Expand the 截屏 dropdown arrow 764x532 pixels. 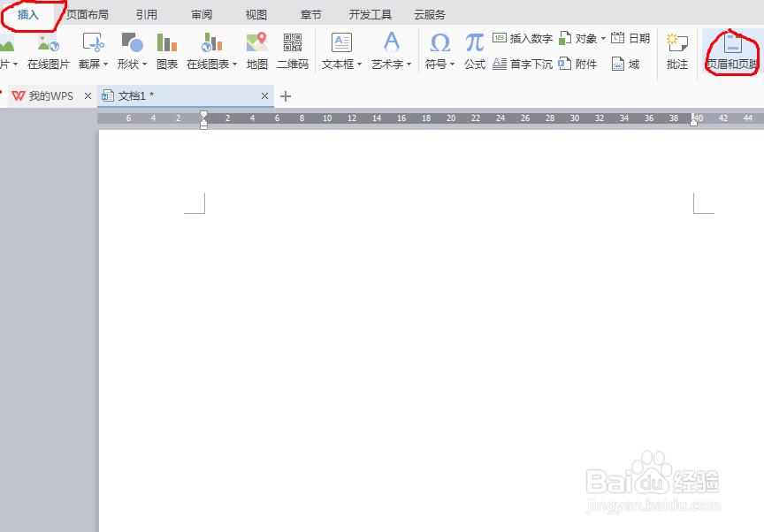click(105, 65)
